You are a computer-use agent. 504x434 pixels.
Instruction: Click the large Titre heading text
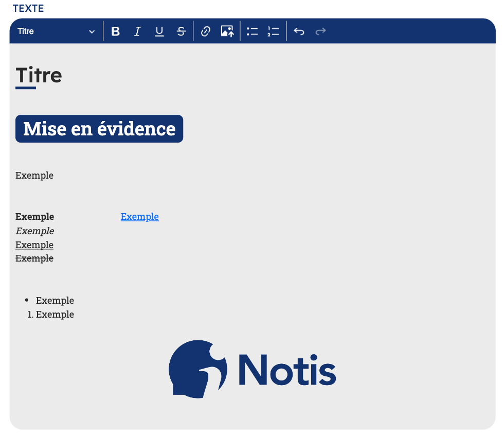[39, 76]
